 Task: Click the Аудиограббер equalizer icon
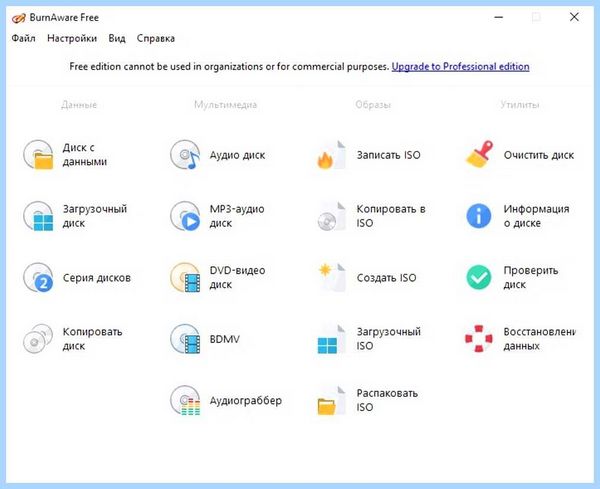coord(185,400)
